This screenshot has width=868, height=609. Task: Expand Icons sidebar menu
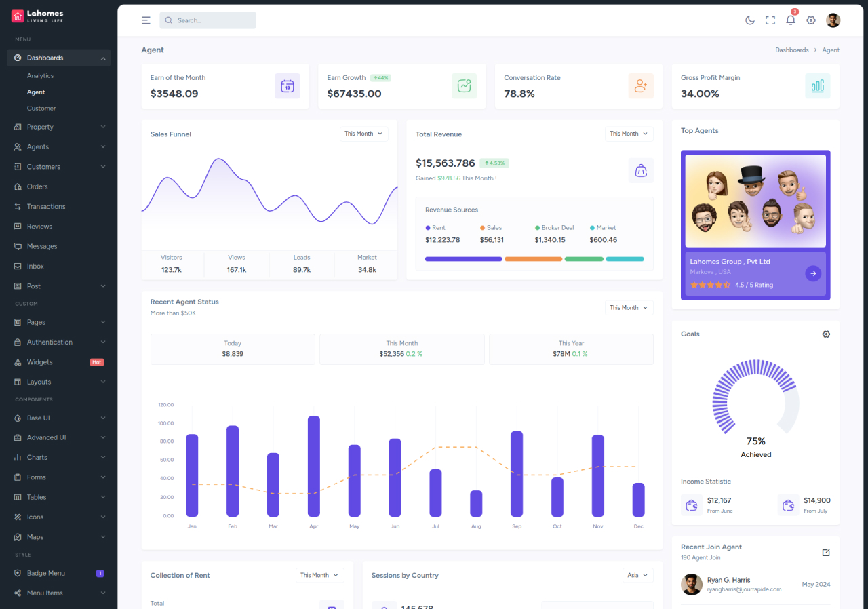coord(58,517)
